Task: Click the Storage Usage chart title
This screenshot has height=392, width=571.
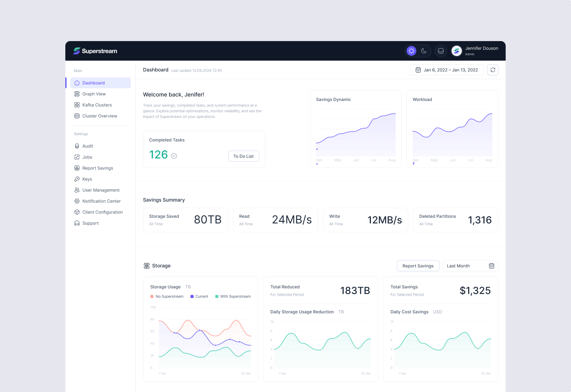Action: pyautogui.click(x=165, y=287)
